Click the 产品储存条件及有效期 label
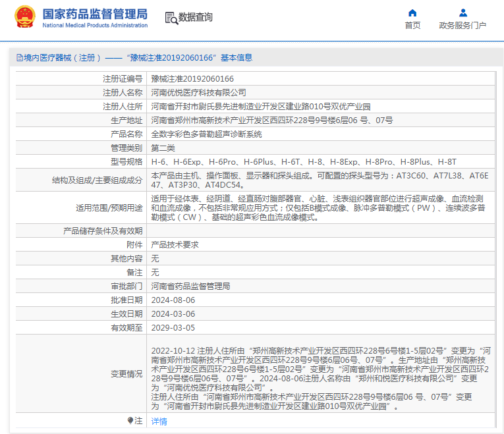 pos(103,231)
